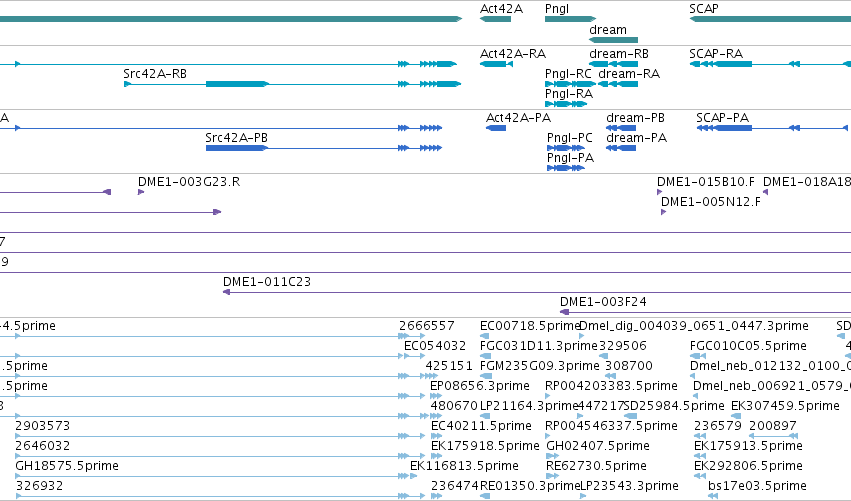The height and width of the screenshot is (501, 851).
Task: Select the RP004203383.5prime EST label
Action: click(611, 386)
